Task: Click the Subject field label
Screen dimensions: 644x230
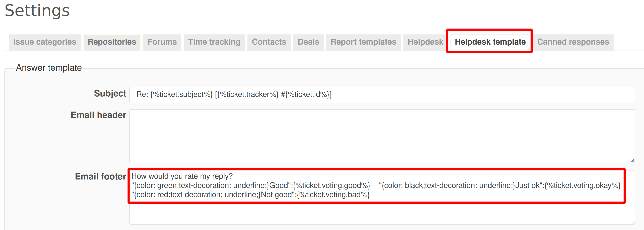Action: pos(110,94)
